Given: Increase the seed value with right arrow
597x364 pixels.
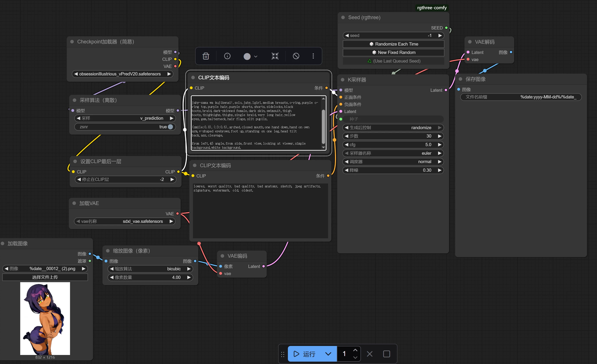Looking at the screenshot, I should point(440,36).
